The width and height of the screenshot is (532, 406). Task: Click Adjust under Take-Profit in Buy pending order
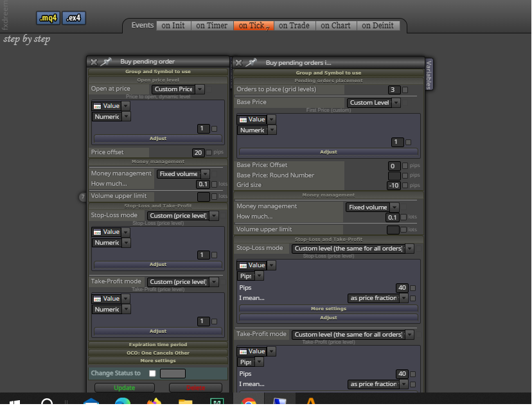[158, 331]
